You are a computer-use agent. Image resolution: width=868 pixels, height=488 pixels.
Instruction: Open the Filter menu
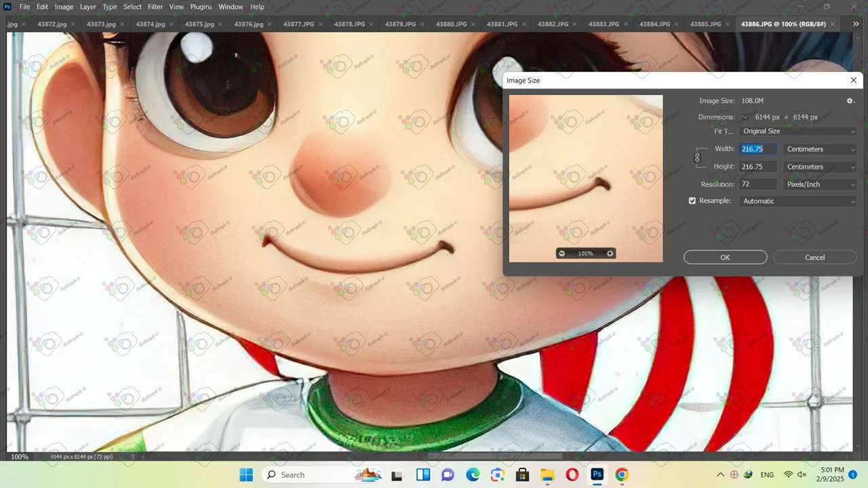tap(155, 7)
